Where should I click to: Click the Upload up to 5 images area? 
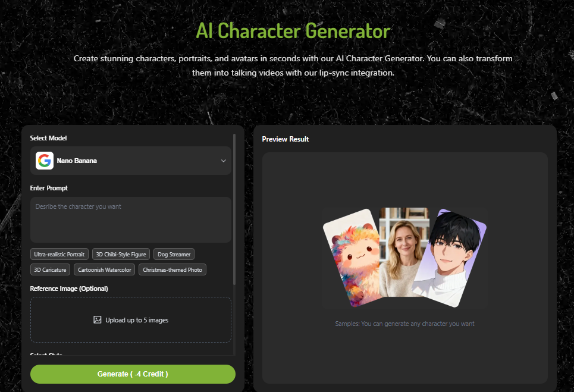click(131, 319)
